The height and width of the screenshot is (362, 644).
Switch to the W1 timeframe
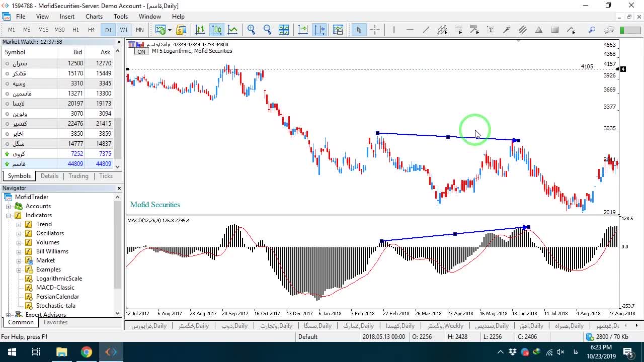pyautogui.click(x=124, y=30)
